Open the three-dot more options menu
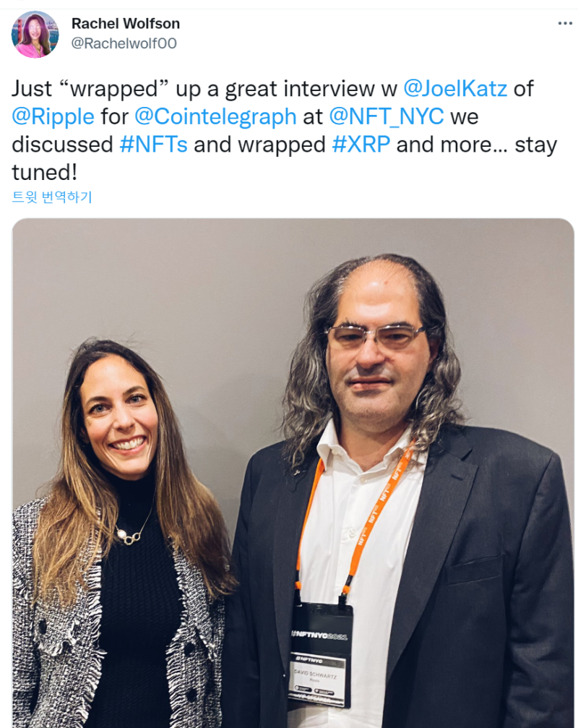This screenshot has height=728, width=578. (x=564, y=23)
